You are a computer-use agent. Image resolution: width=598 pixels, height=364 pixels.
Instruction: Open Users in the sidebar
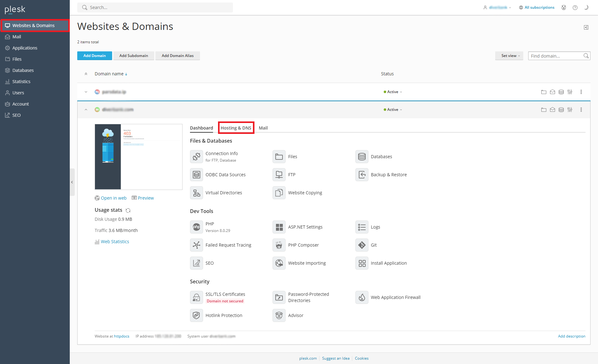click(35, 93)
